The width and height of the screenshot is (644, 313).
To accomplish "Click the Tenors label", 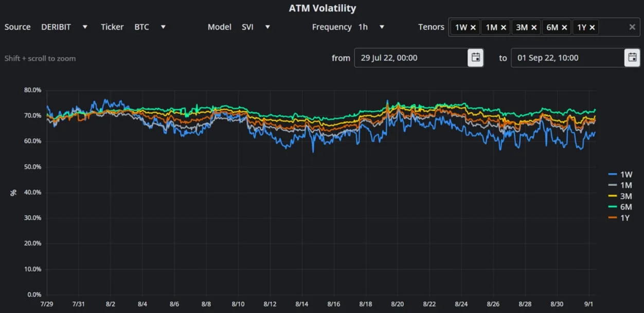I will click(431, 27).
